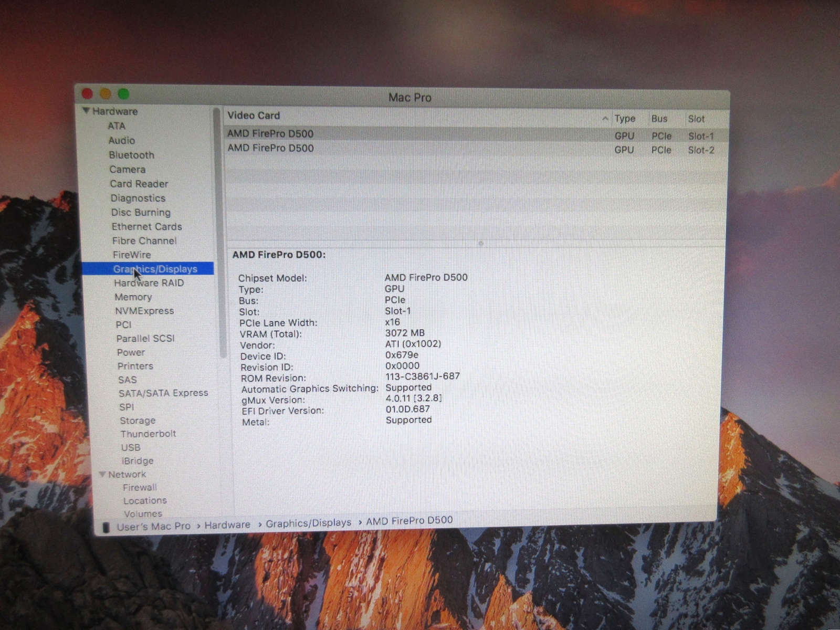Click Hardware in the path bar
Image resolution: width=840 pixels, height=630 pixels.
(227, 524)
